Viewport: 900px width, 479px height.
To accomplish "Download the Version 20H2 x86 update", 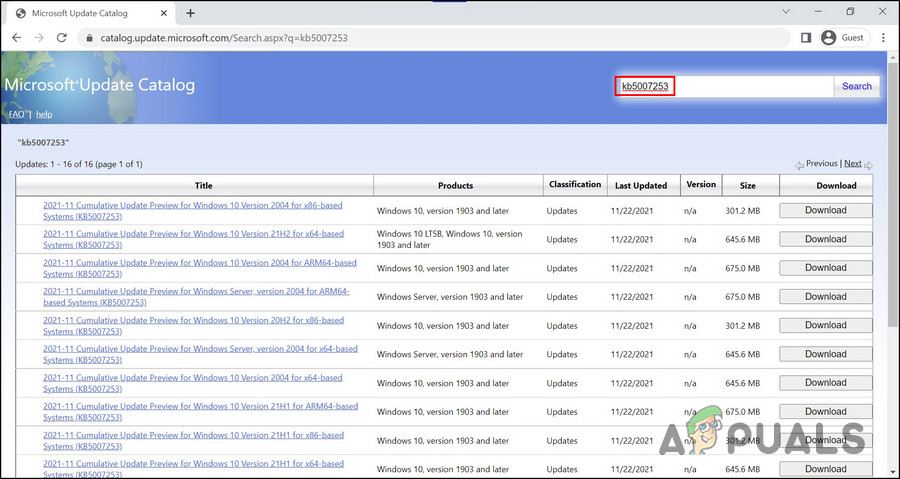I will click(x=825, y=325).
